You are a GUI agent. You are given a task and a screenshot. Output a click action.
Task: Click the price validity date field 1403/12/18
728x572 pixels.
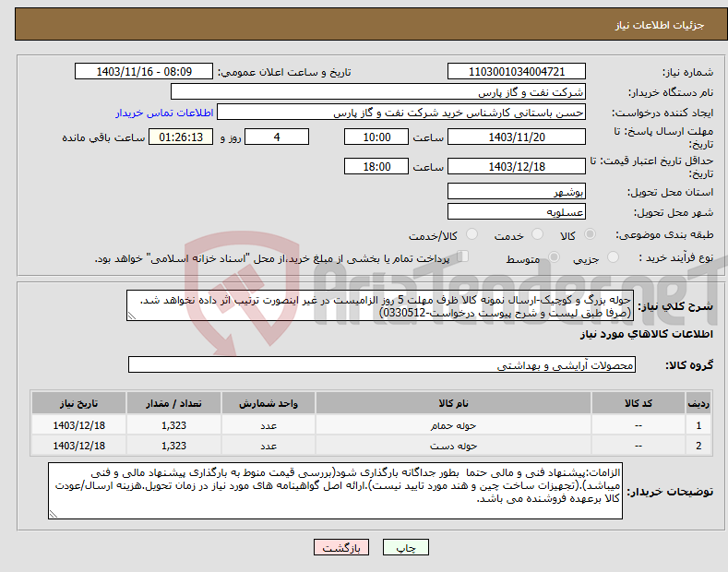(x=517, y=166)
